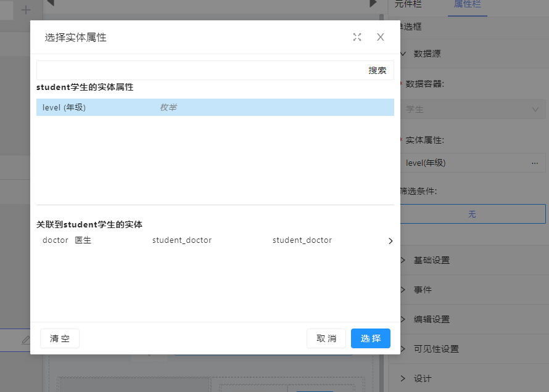Image resolution: width=549 pixels, height=392 pixels.
Task: Click the middle student_doctor association text
Action: click(x=182, y=240)
